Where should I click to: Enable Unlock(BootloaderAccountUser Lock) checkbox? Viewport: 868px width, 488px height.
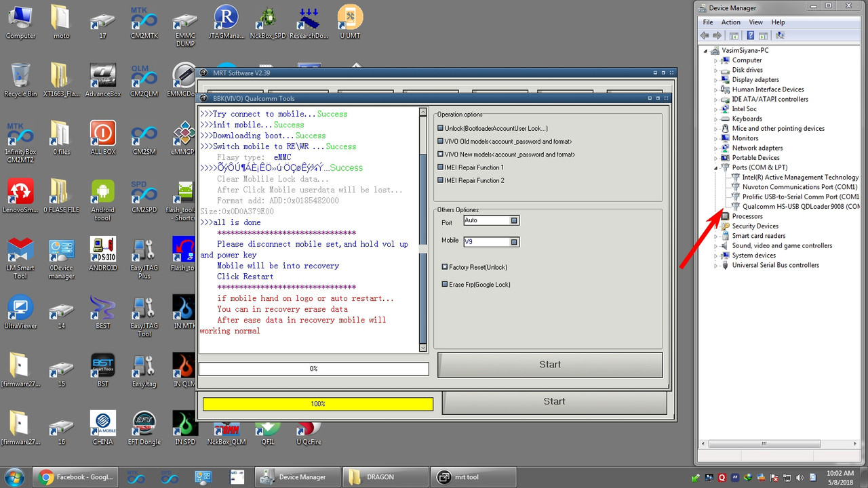(x=441, y=128)
